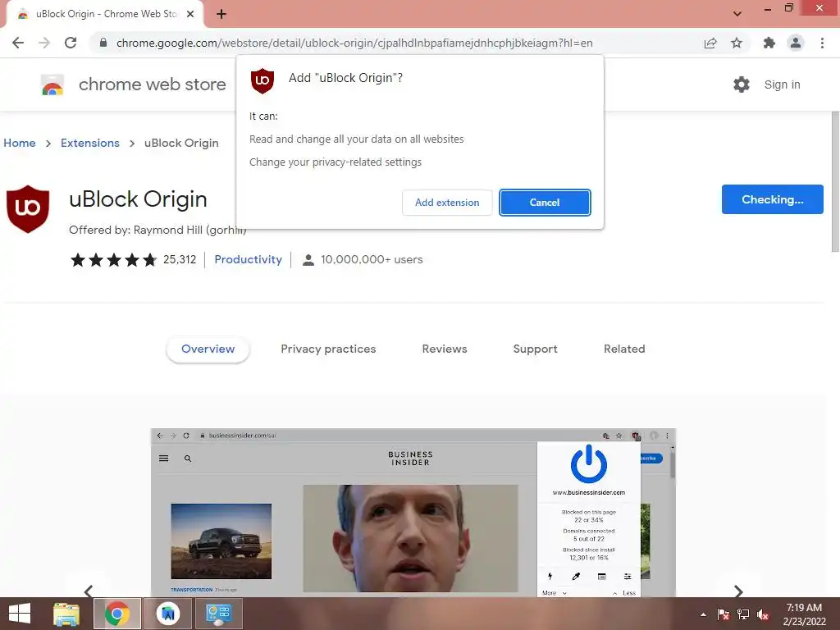This screenshot has width=840, height=630.
Task: Show next screenshot with right arrow
Action: (x=738, y=591)
